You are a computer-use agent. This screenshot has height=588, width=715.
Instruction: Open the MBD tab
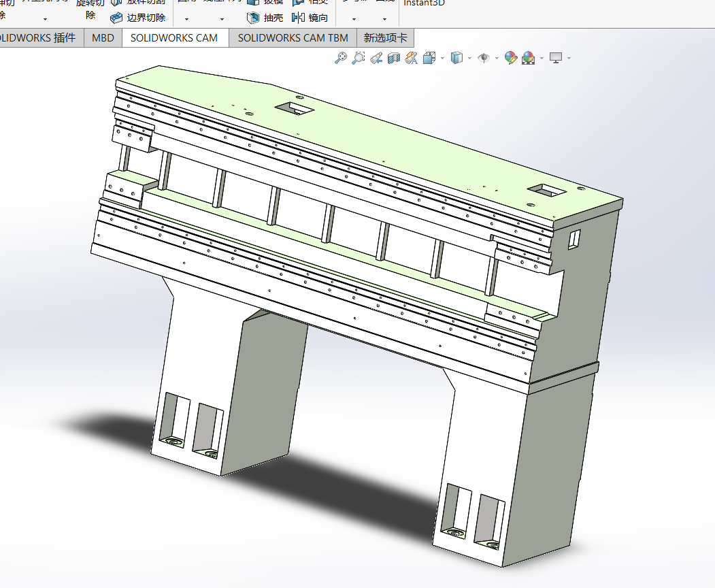[x=103, y=38]
